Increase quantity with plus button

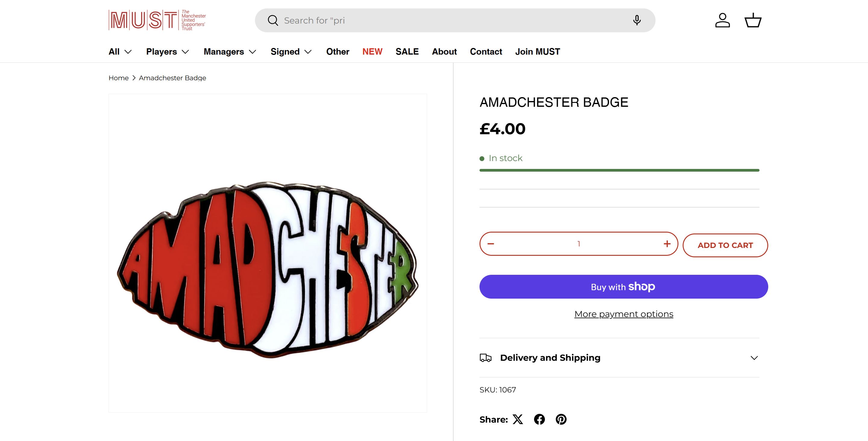(667, 244)
